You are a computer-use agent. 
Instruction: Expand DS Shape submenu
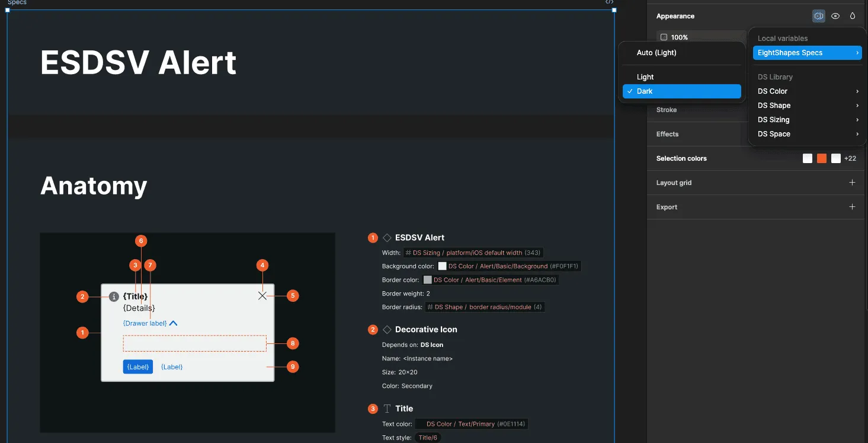807,106
